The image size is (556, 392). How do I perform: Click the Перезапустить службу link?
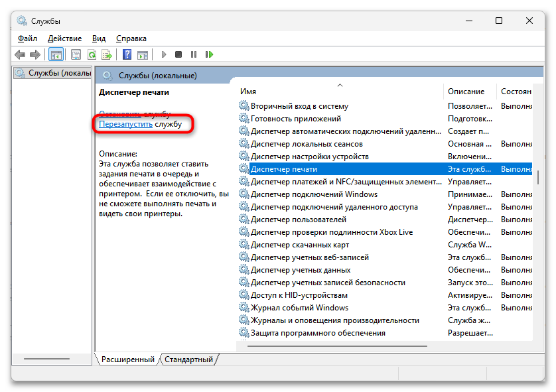pyautogui.click(x=126, y=124)
